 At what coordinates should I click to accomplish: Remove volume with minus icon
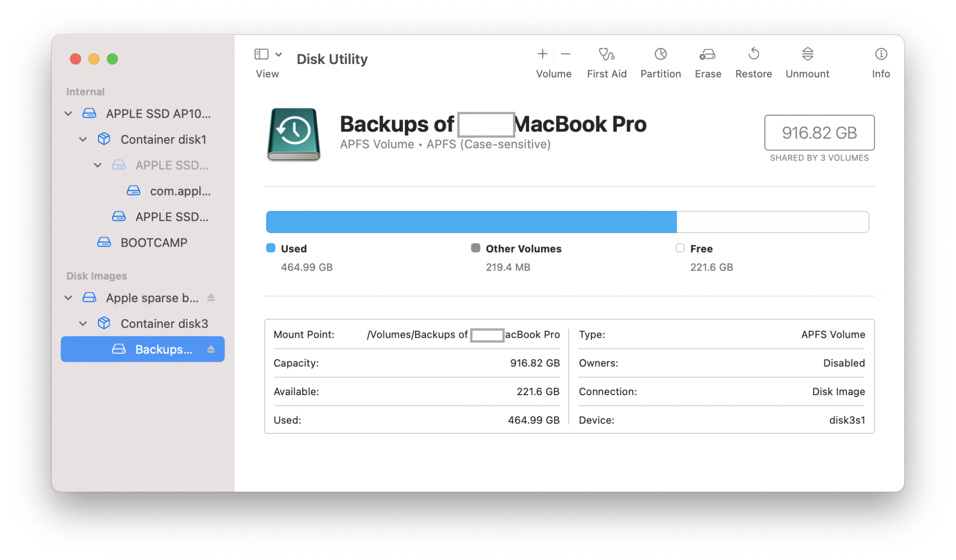(x=565, y=54)
